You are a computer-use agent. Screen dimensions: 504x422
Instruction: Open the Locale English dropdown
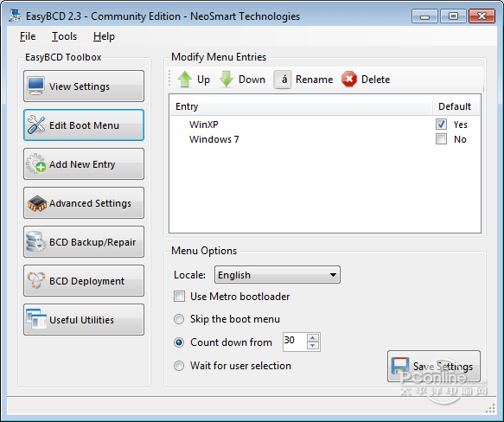pyautogui.click(x=278, y=275)
